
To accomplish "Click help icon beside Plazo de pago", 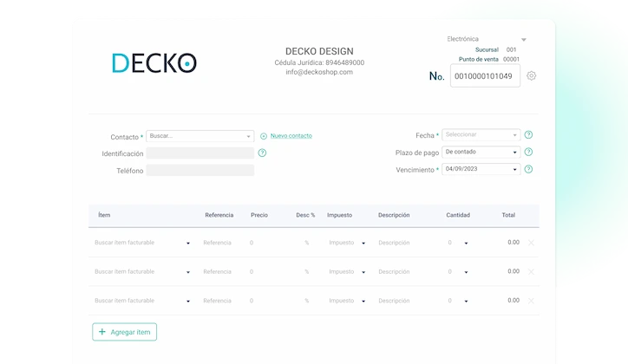I will coord(528,152).
